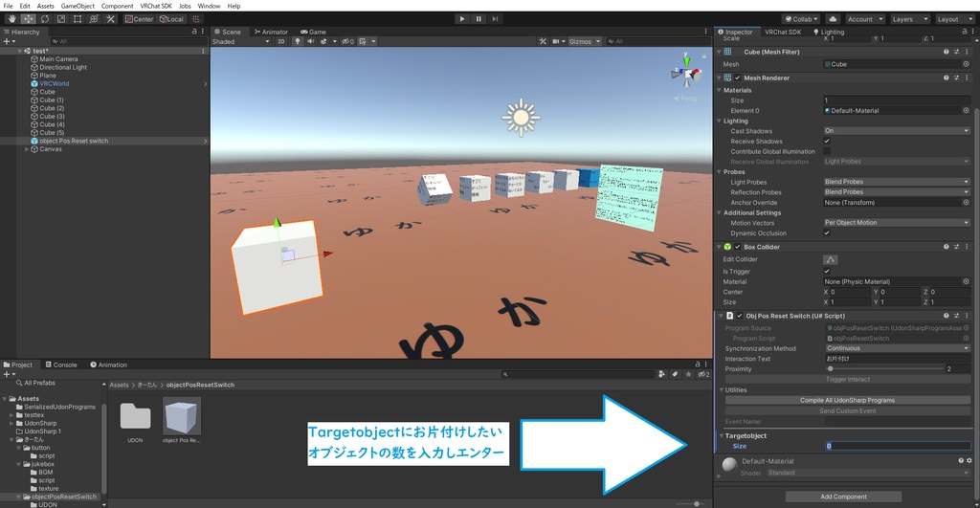
Task: Click Compile All UdonSharp Programs
Action: [x=847, y=400]
